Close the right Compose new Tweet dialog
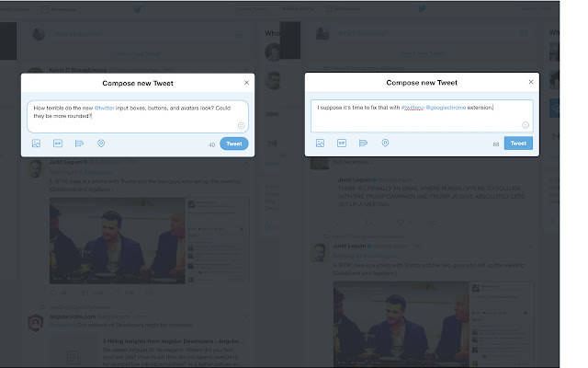Image resolution: width=588 pixels, height=368 pixels. click(x=531, y=82)
